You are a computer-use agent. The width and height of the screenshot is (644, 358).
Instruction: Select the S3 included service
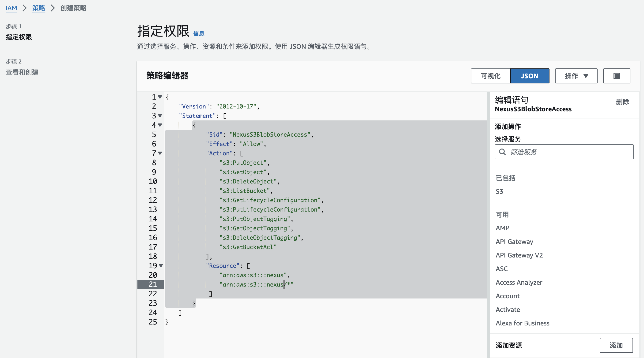(499, 192)
